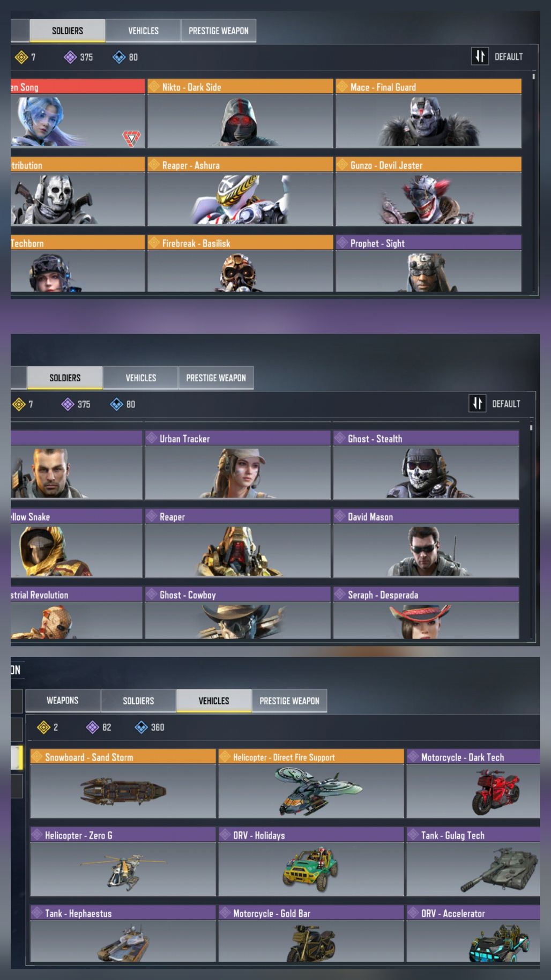The width and height of the screenshot is (551, 980).
Task: Open the Nikto - Dark Side soldier skin
Action: click(240, 114)
